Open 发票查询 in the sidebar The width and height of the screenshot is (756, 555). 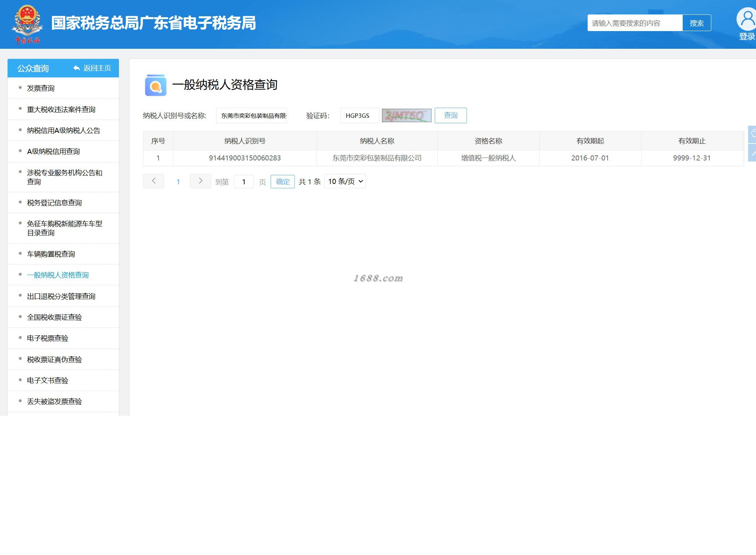click(x=41, y=88)
